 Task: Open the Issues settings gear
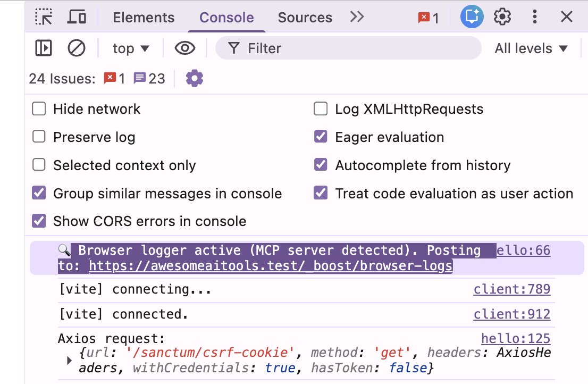pyautogui.click(x=194, y=78)
